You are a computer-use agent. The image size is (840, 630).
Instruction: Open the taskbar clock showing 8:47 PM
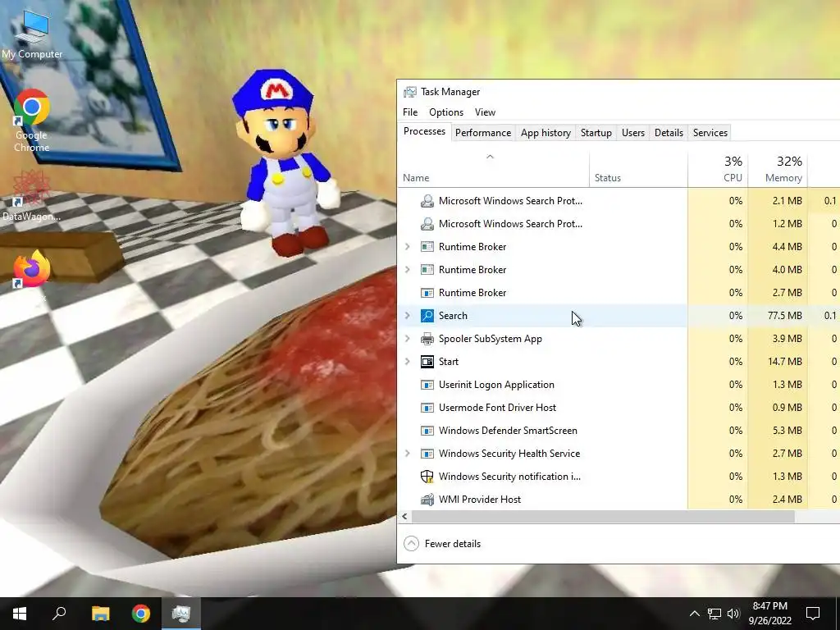tap(769, 614)
